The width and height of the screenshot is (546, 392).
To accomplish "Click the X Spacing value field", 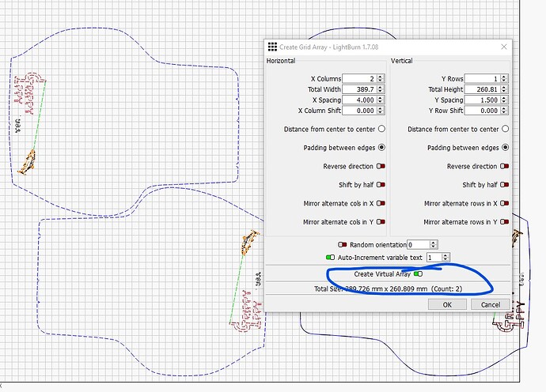I will 359,100.
